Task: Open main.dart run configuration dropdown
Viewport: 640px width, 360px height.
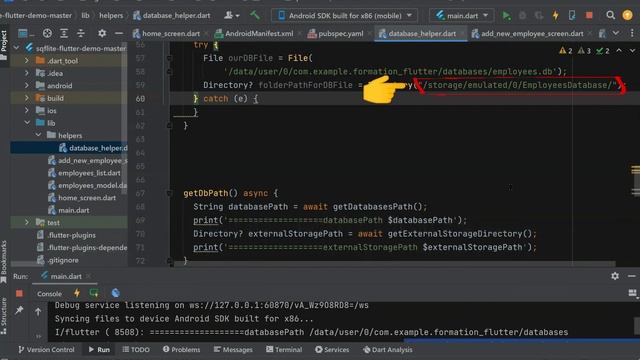Action: coord(461,16)
